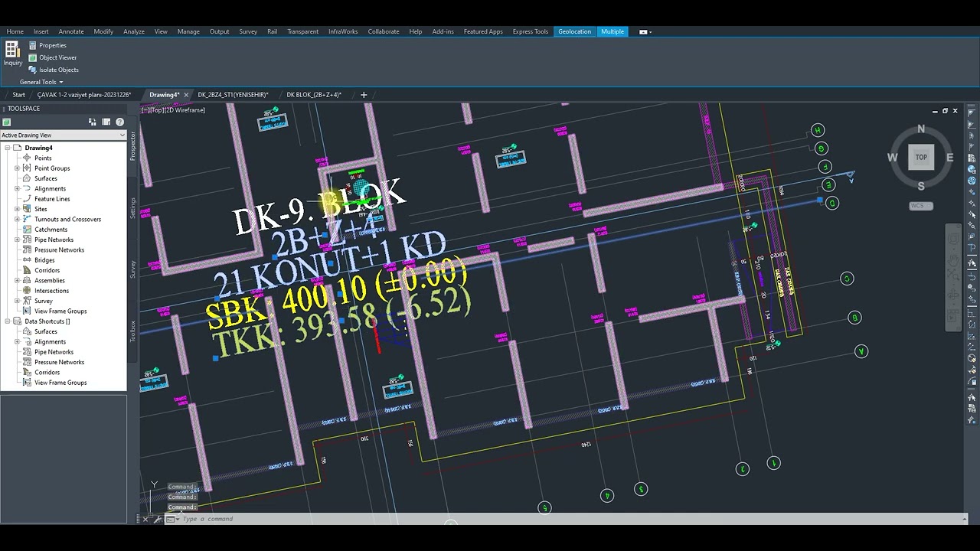Open Toolspace Survey side tab

click(x=132, y=269)
